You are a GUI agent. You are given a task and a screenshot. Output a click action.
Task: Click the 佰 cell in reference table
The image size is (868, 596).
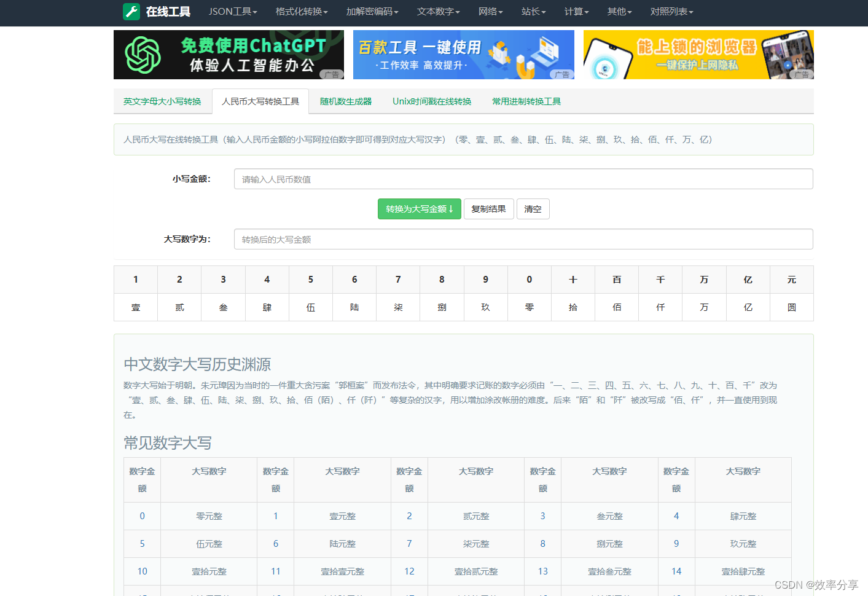click(x=617, y=307)
